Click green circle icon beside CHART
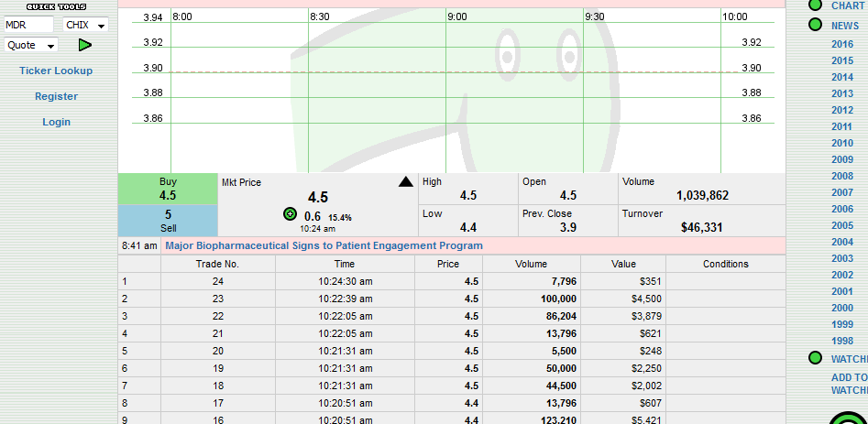The height and width of the screenshot is (424, 868). [x=816, y=5]
